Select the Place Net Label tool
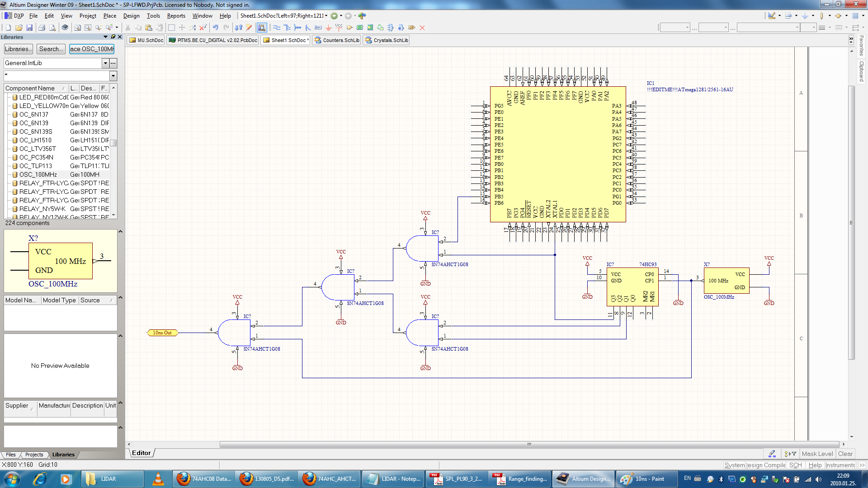This screenshot has width=868, height=488. (318, 28)
